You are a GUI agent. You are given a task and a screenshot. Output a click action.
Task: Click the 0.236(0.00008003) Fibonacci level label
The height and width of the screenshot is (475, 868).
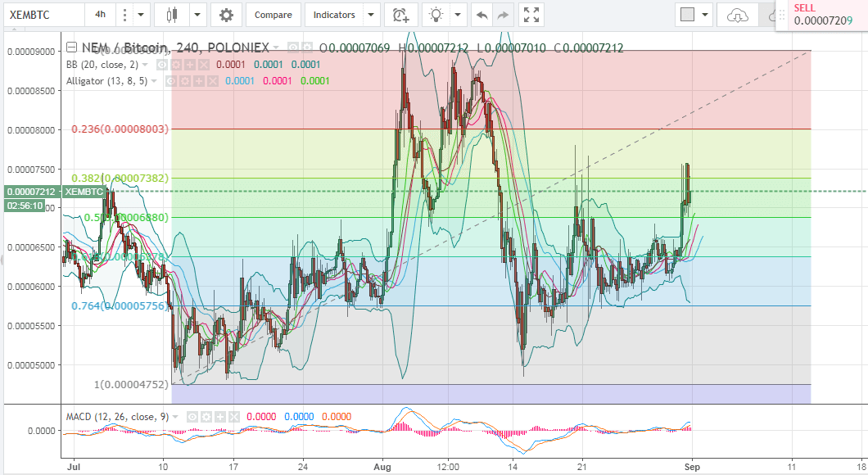point(120,129)
